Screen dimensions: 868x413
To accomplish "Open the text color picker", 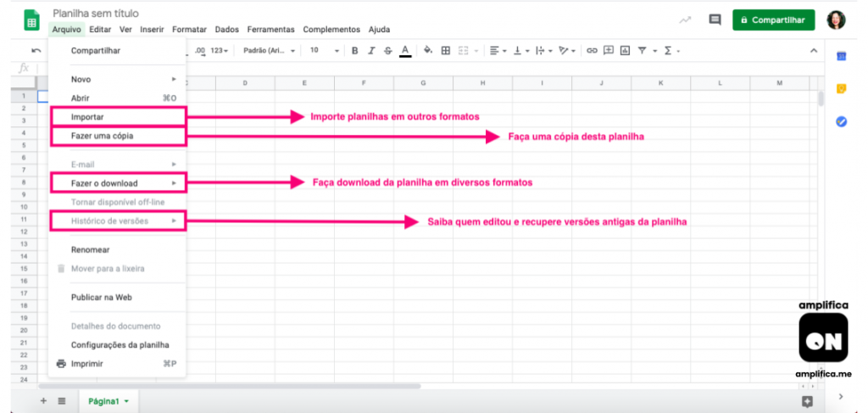I will [x=405, y=51].
